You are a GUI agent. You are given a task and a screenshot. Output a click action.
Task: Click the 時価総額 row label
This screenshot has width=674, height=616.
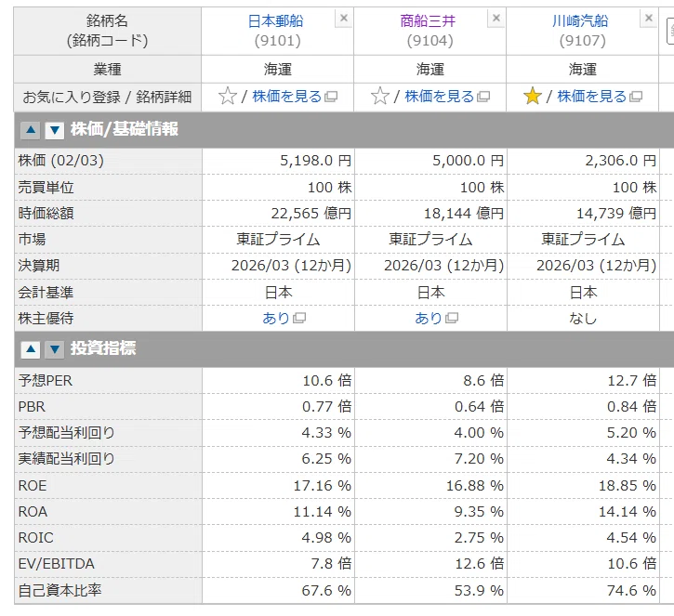(x=46, y=214)
